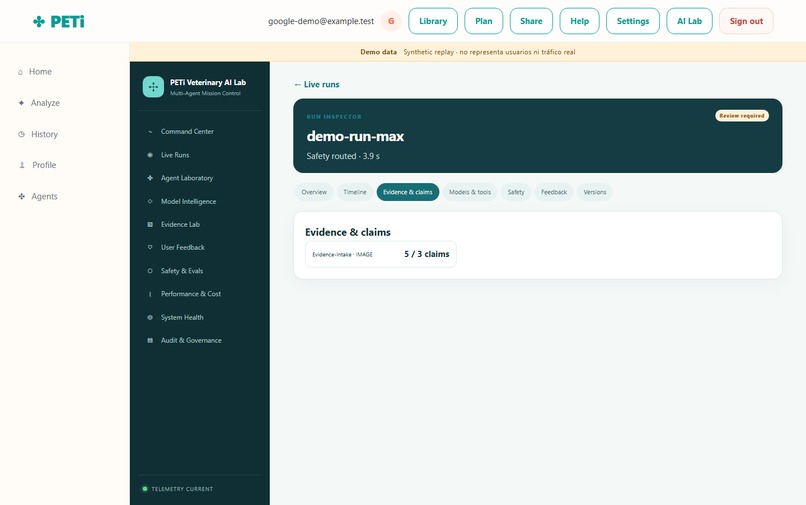Click the History clock icon

pos(22,134)
